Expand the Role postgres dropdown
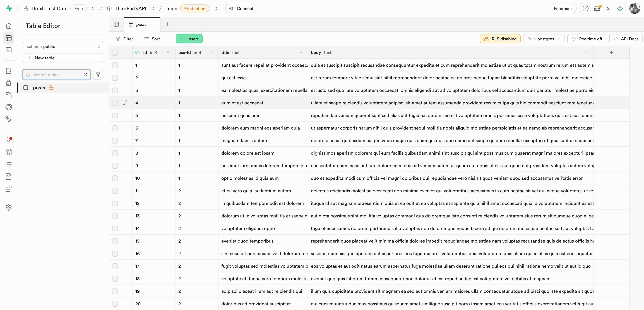644x310 pixels. (544, 39)
